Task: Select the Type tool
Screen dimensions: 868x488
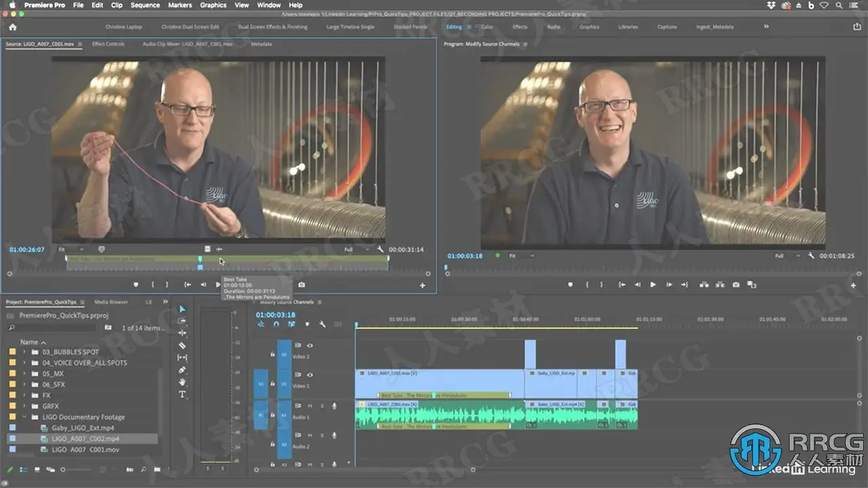Action: 182,394
